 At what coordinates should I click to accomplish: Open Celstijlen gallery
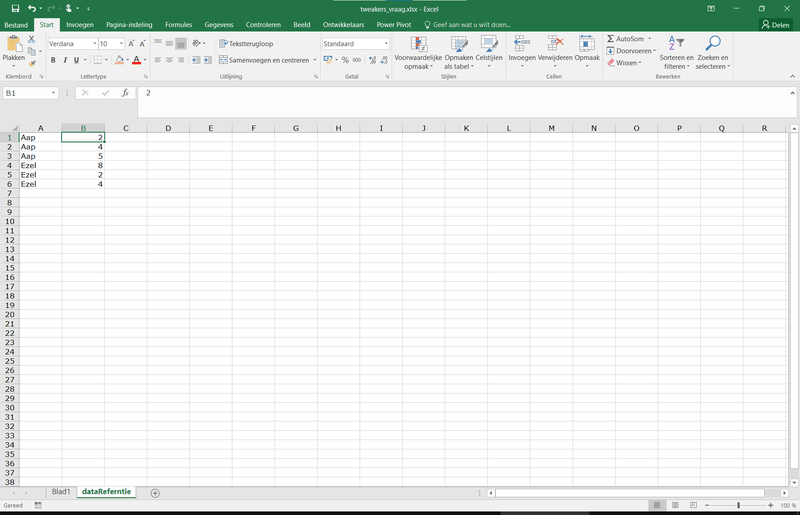pyautogui.click(x=489, y=52)
